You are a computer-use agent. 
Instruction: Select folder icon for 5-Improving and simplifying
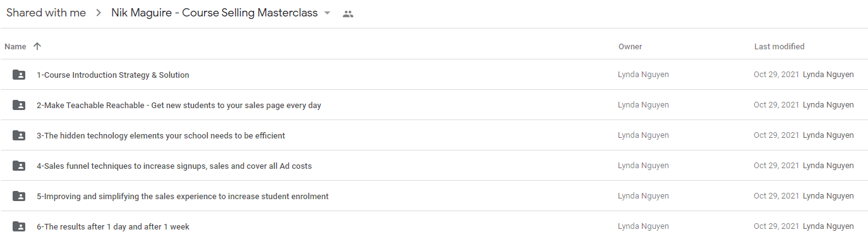click(19, 196)
